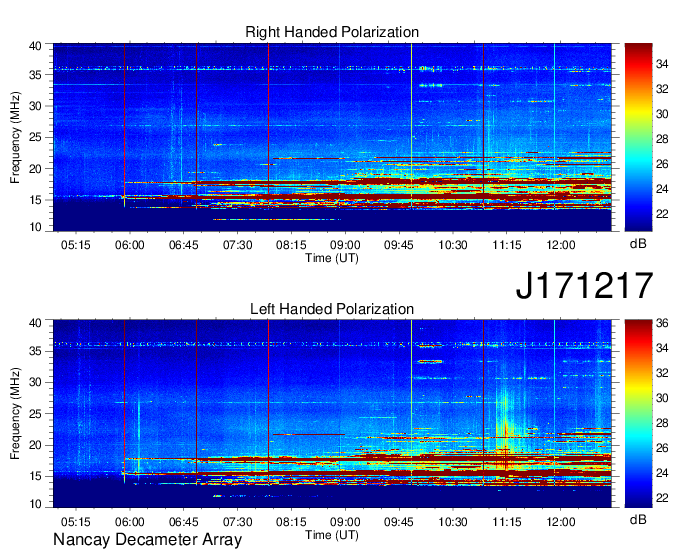Click the 05:15 tick under Right Handed plot
Image resolution: width=680 pixels, height=552 pixels.
point(75,245)
